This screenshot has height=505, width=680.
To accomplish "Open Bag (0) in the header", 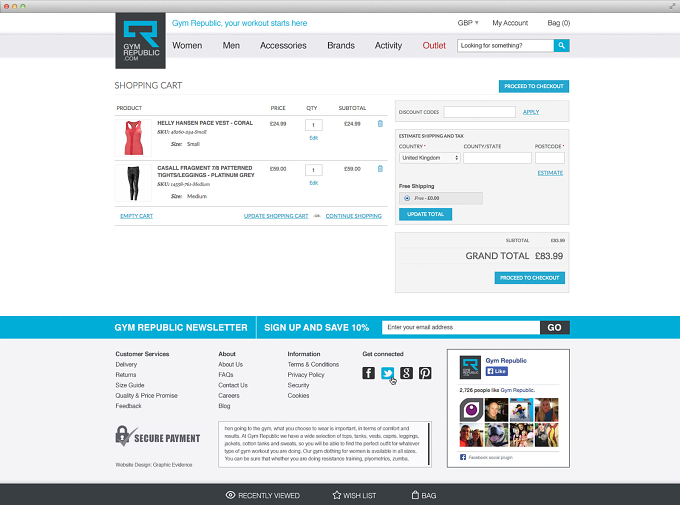I will [x=559, y=23].
